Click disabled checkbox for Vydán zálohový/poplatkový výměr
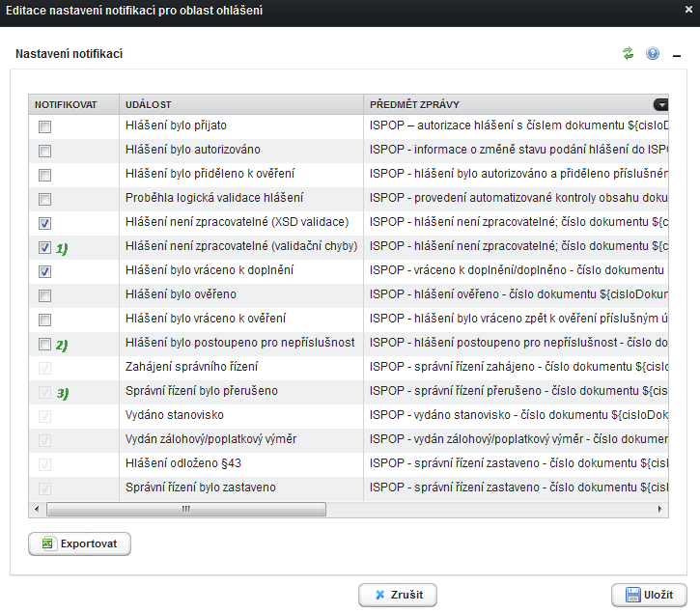This screenshot has height=613, width=700. [x=44, y=440]
